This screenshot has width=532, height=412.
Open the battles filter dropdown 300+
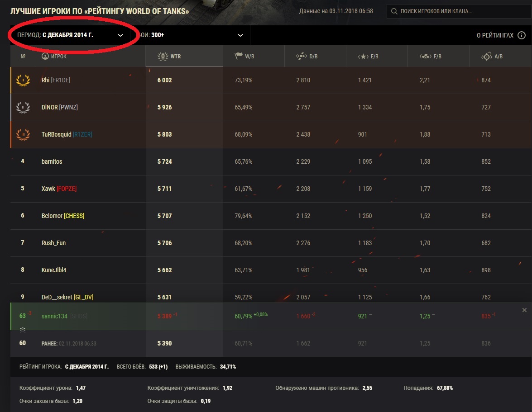click(190, 35)
